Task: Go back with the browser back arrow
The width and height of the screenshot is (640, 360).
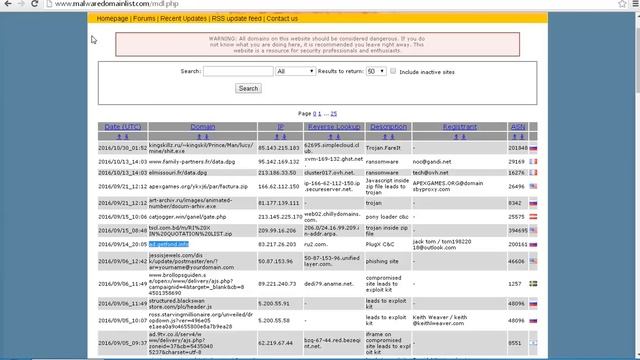Action: [8, 4]
